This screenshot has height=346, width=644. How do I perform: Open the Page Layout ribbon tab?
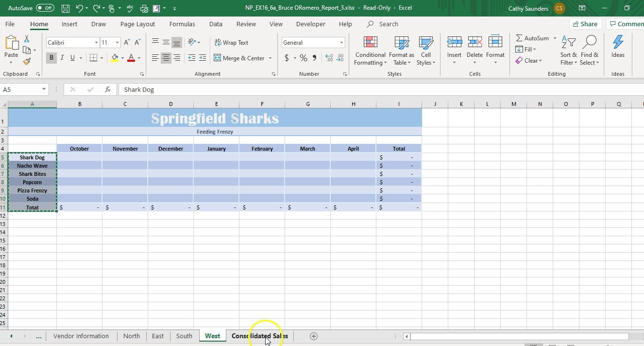click(137, 24)
